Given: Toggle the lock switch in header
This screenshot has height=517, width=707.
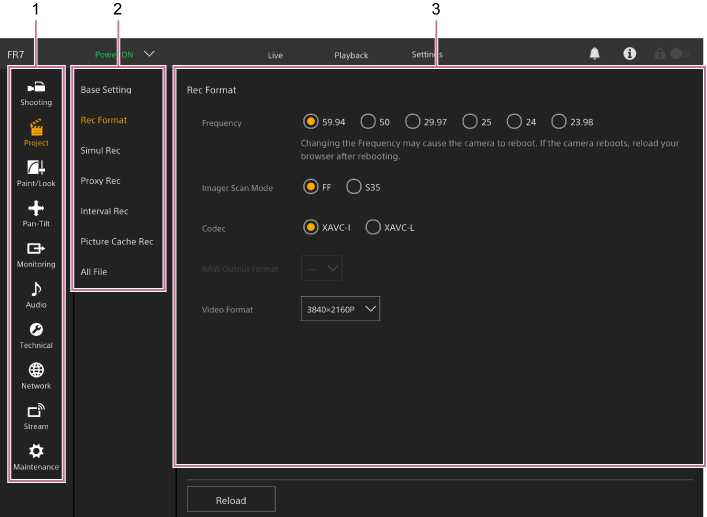Looking at the screenshot, I should click(x=680, y=54).
